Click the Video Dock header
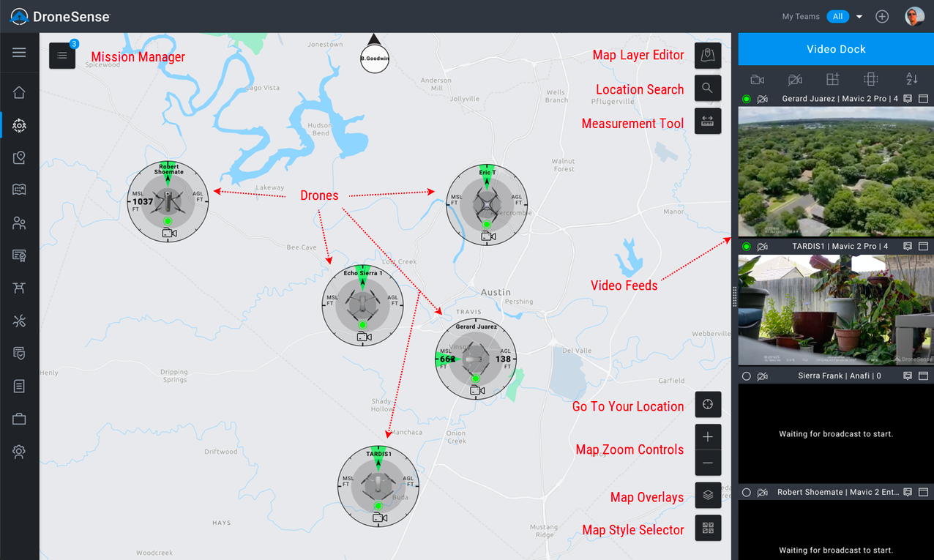 (836, 49)
